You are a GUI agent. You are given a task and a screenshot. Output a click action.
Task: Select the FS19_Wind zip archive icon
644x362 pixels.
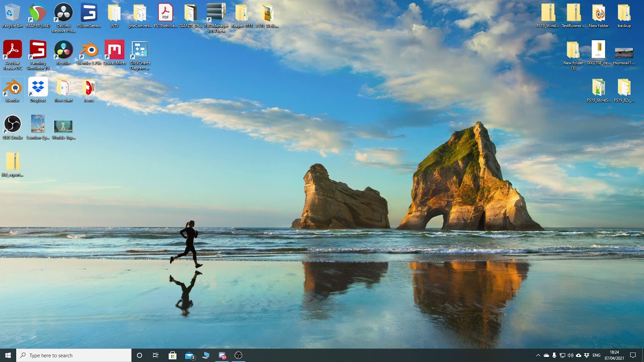pyautogui.click(x=547, y=16)
